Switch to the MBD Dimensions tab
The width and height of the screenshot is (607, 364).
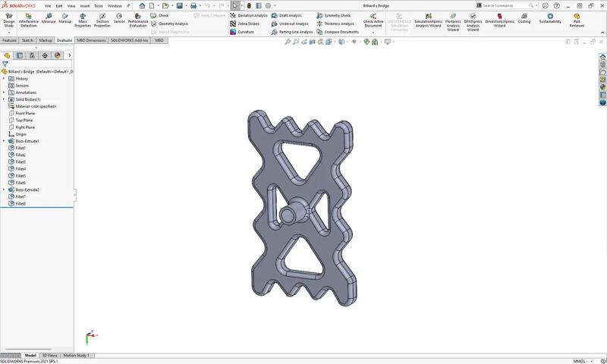pos(91,40)
